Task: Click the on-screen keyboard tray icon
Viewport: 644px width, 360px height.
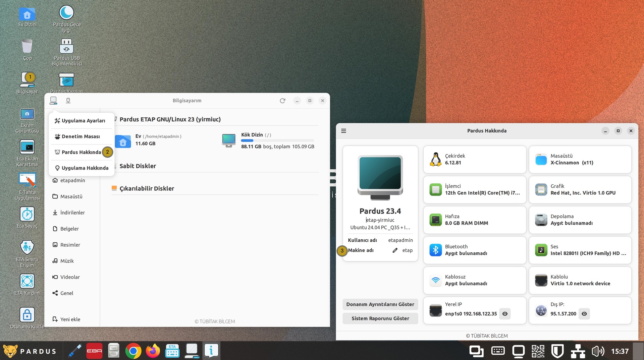Action: click(x=498, y=351)
